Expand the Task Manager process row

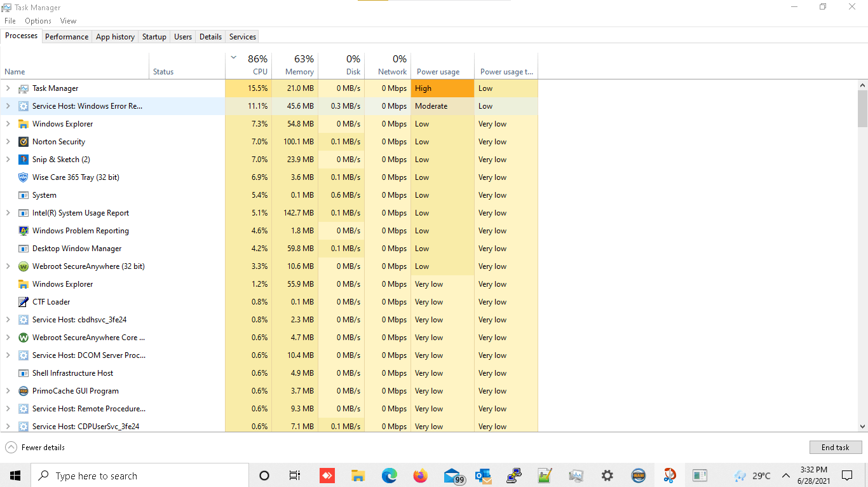tap(8, 88)
